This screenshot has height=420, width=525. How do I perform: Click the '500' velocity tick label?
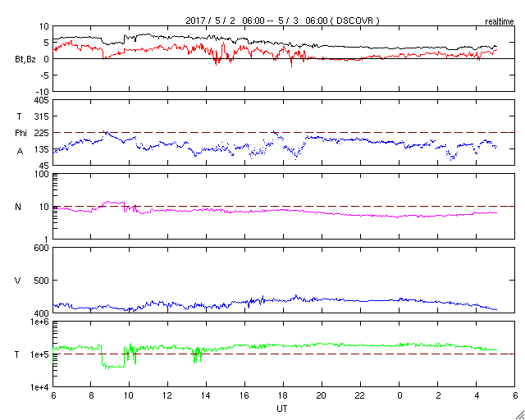[42, 281]
